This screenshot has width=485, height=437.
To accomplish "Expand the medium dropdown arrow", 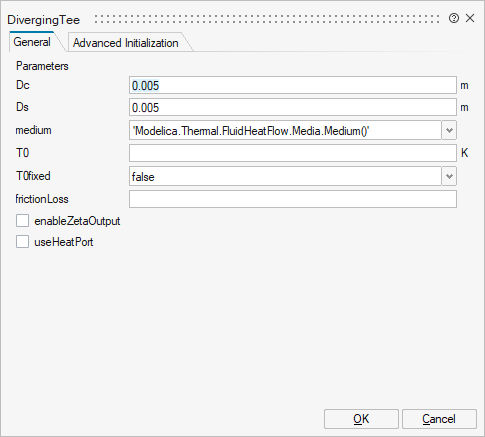I will (449, 130).
